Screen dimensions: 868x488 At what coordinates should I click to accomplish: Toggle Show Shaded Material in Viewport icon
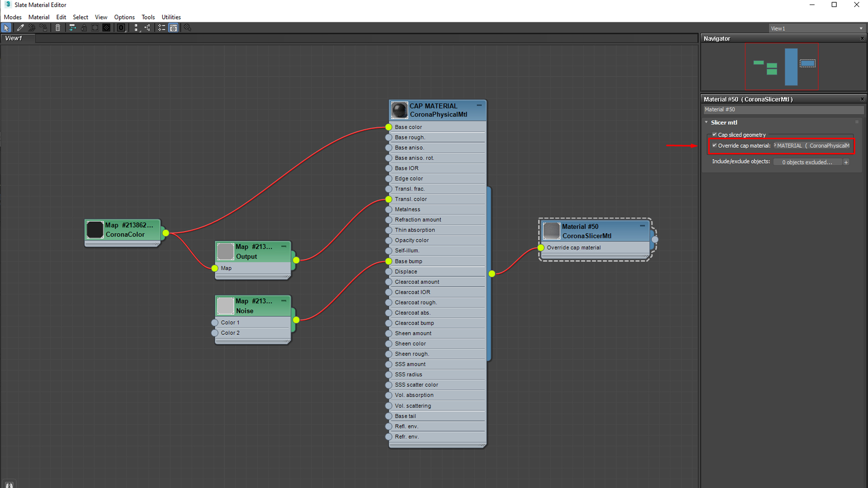95,28
